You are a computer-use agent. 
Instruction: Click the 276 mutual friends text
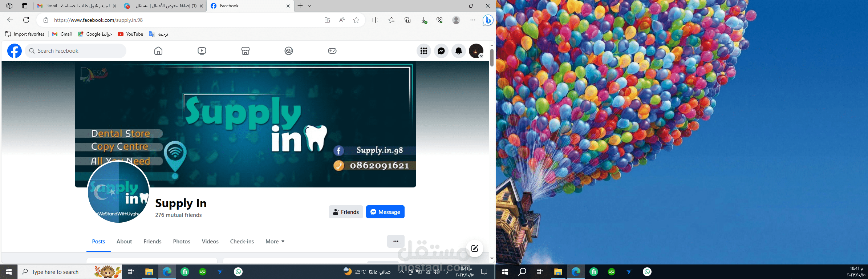[178, 215]
